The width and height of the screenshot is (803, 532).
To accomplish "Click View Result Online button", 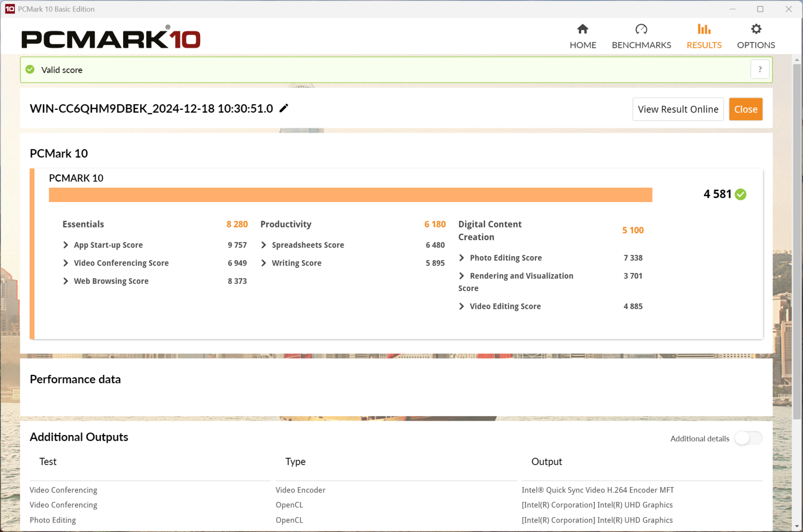I will (x=678, y=109).
